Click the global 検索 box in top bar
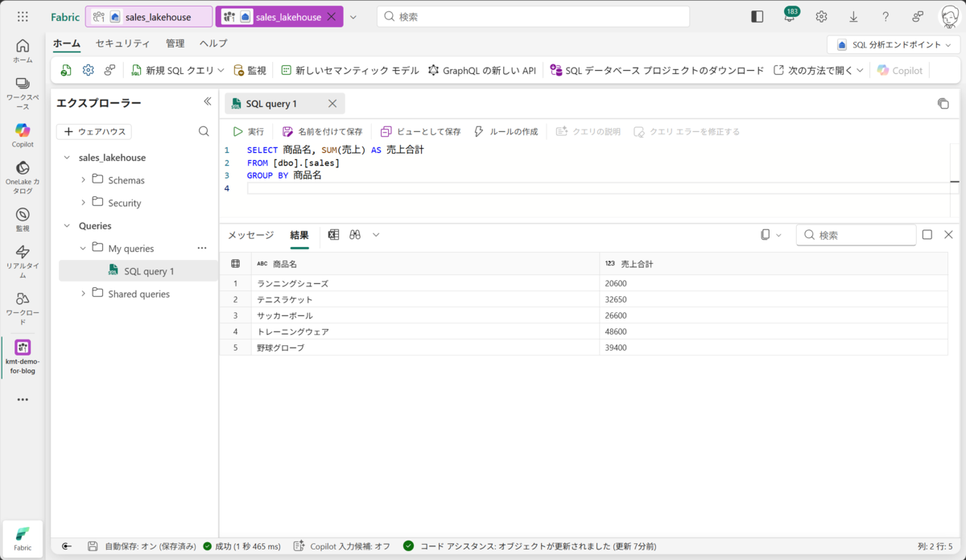 [x=534, y=17]
